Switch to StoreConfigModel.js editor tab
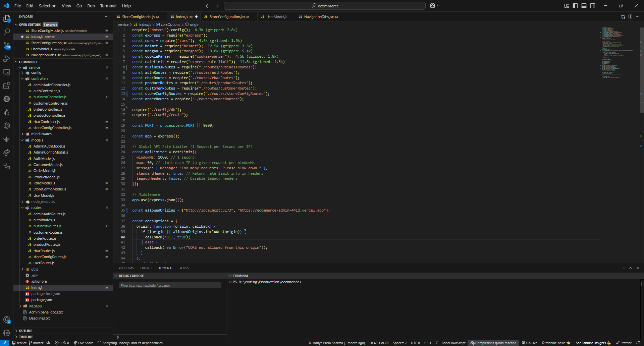The height and width of the screenshot is (346, 644). (138, 16)
